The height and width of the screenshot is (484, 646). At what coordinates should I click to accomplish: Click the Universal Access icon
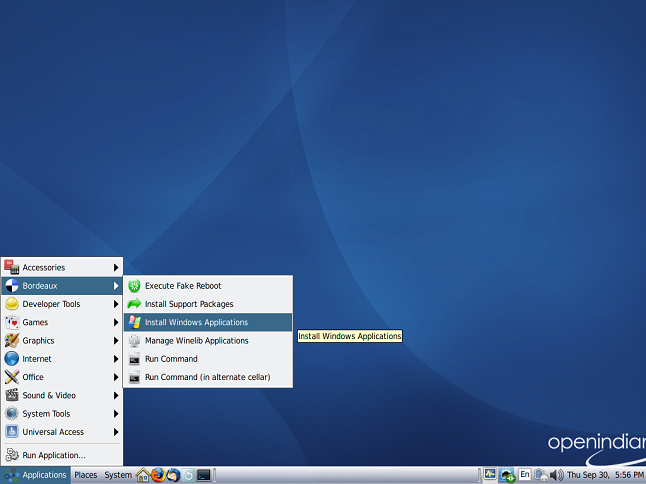[12, 432]
